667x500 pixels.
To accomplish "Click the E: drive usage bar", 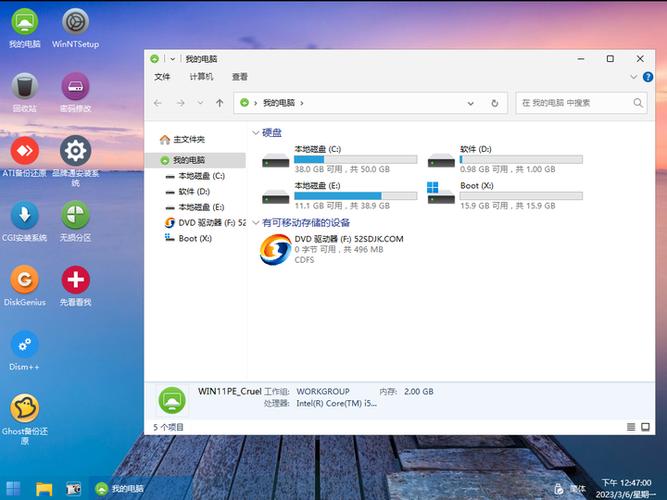I will pos(356,196).
